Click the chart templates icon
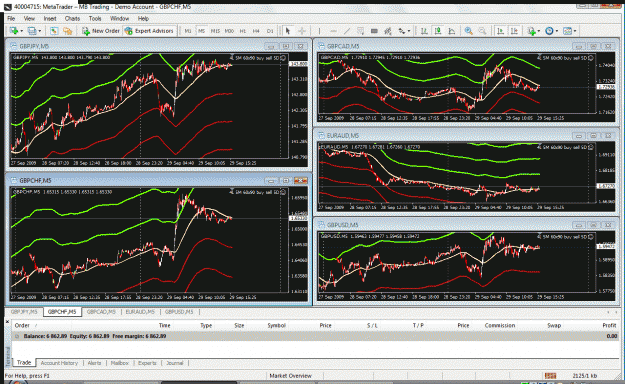 click(x=567, y=31)
